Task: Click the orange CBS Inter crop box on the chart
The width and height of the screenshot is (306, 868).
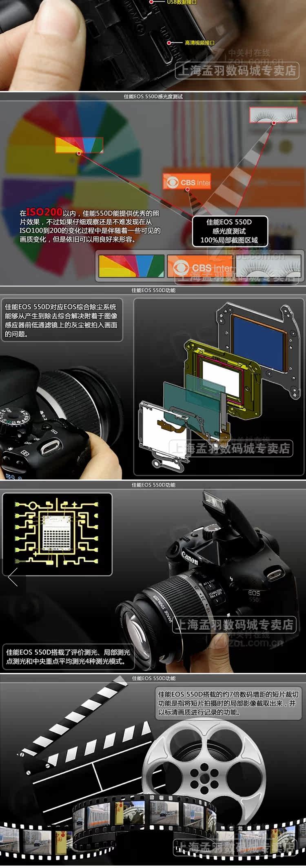Action: 187,182
